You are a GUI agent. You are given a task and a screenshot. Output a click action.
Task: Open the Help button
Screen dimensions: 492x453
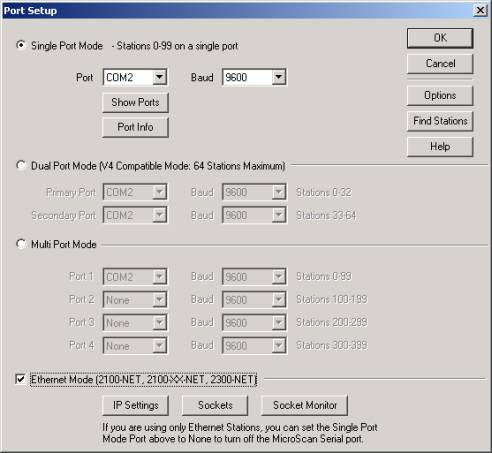[x=440, y=146]
